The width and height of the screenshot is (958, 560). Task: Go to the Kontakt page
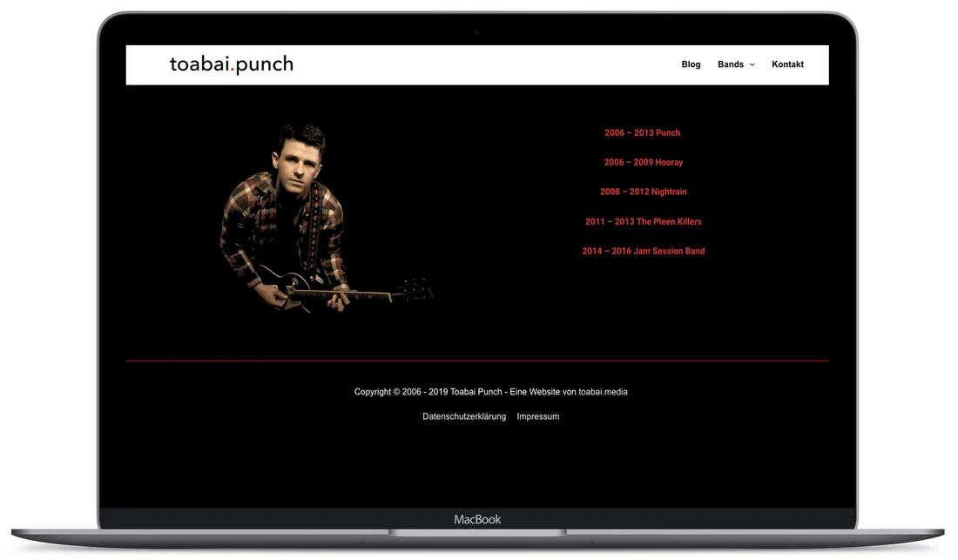(x=787, y=64)
